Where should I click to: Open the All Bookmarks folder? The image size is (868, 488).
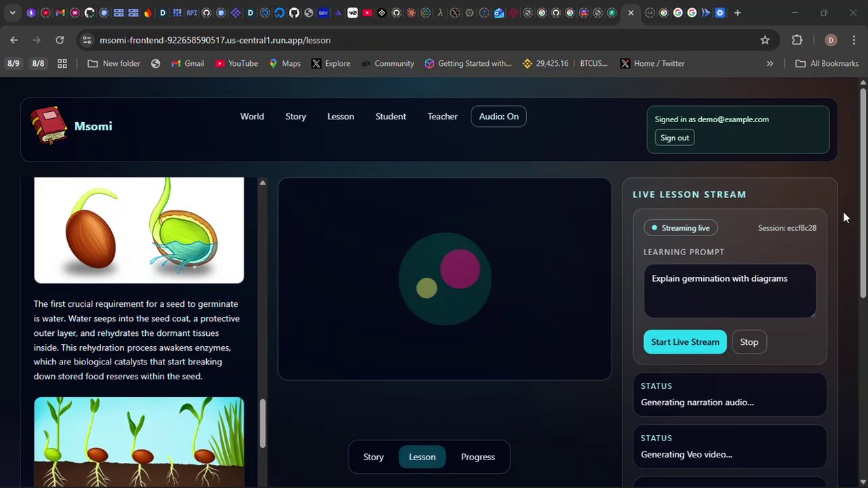click(827, 63)
